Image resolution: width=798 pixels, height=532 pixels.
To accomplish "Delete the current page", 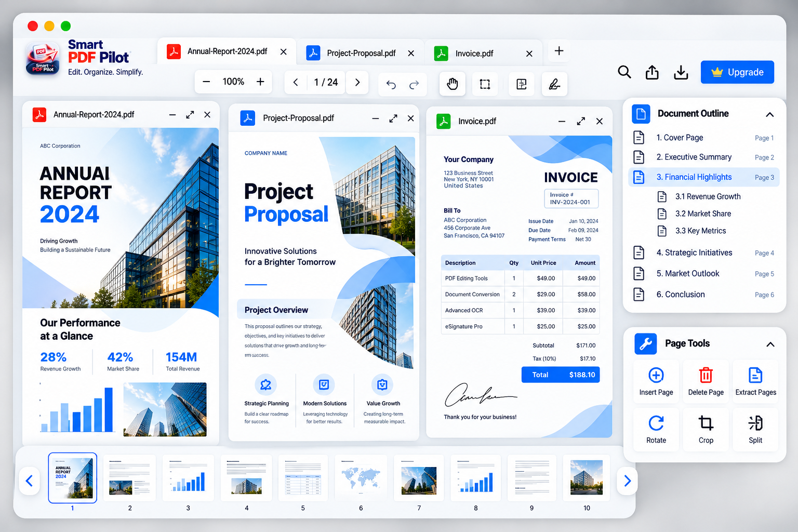I will pyautogui.click(x=706, y=382).
